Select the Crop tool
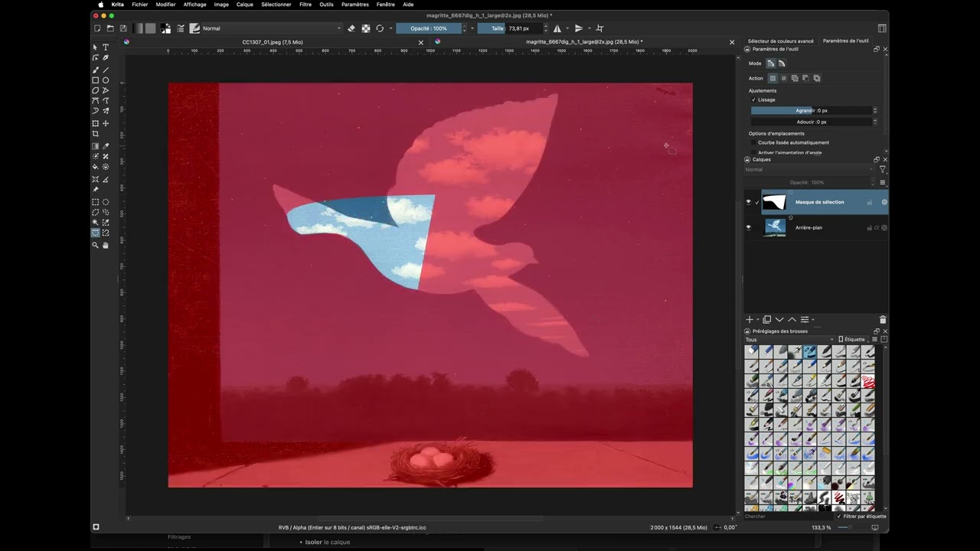This screenshot has width=980, height=551. point(96,134)
